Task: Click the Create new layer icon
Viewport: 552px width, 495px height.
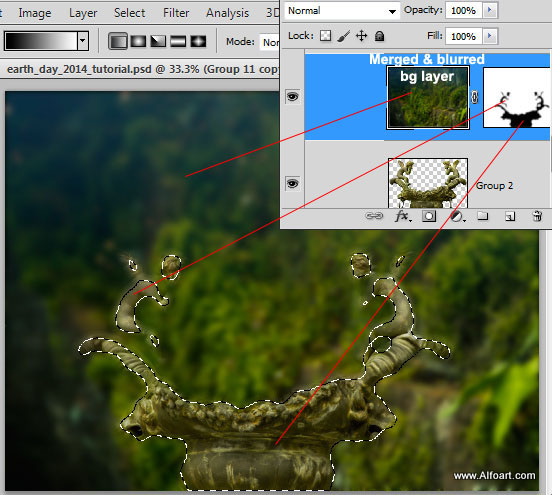Action: [510, 216]
